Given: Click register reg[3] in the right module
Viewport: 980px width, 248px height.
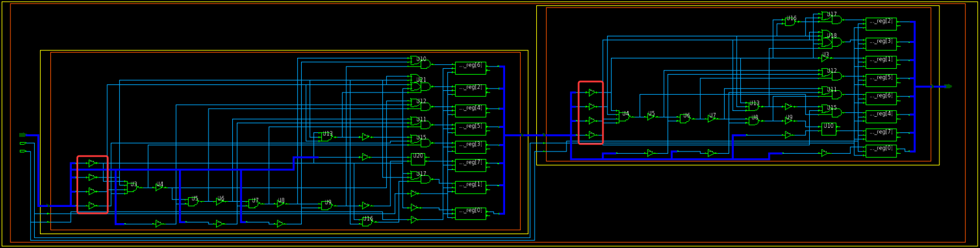Looking at the screenshot, I should point(881,44).
